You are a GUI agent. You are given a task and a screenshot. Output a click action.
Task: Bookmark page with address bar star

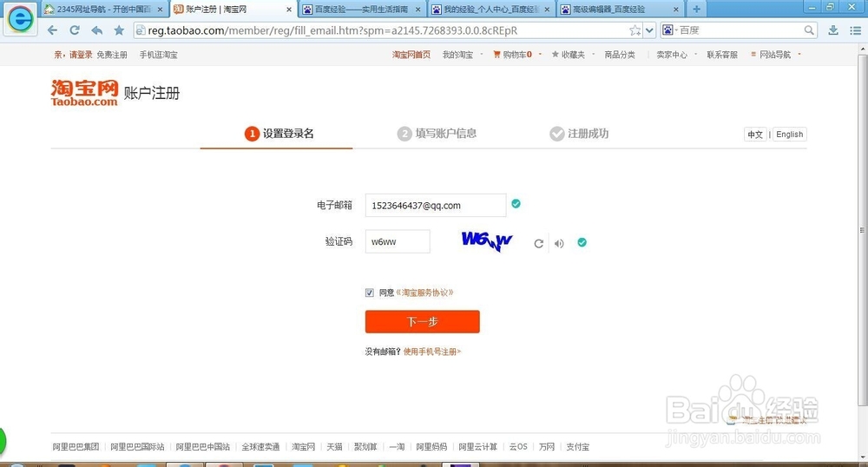click(635, 30)
